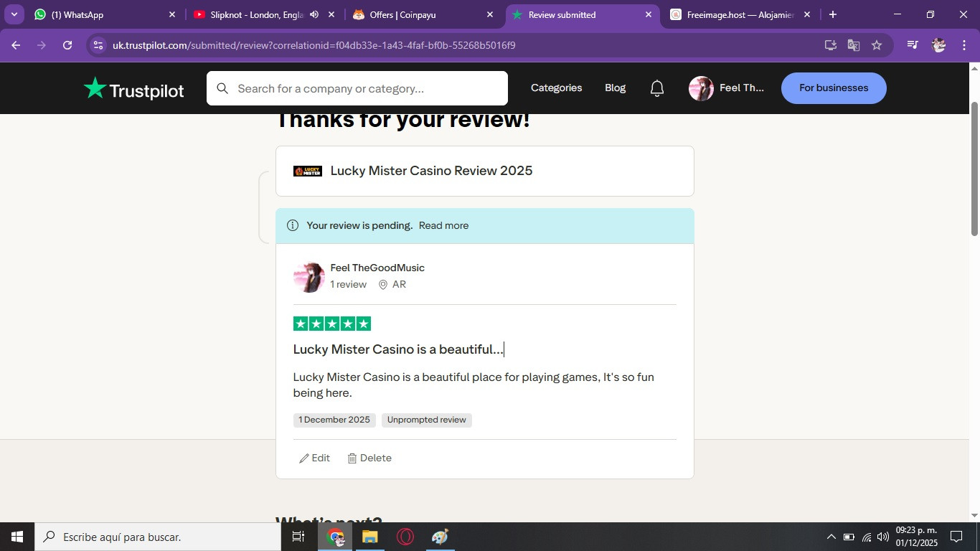Open a new browser tab
The image size is (980, 551).
(x=833, y=14)
